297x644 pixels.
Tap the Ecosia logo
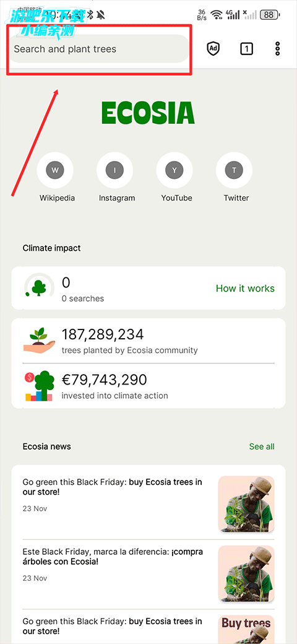coord(148,113)
